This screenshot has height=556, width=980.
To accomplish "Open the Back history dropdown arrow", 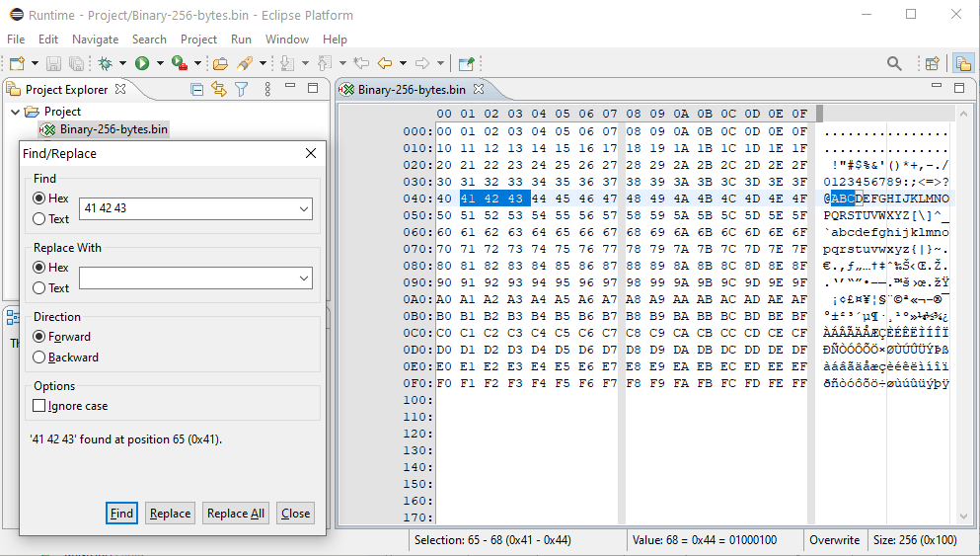I will (x=403, y=63).
